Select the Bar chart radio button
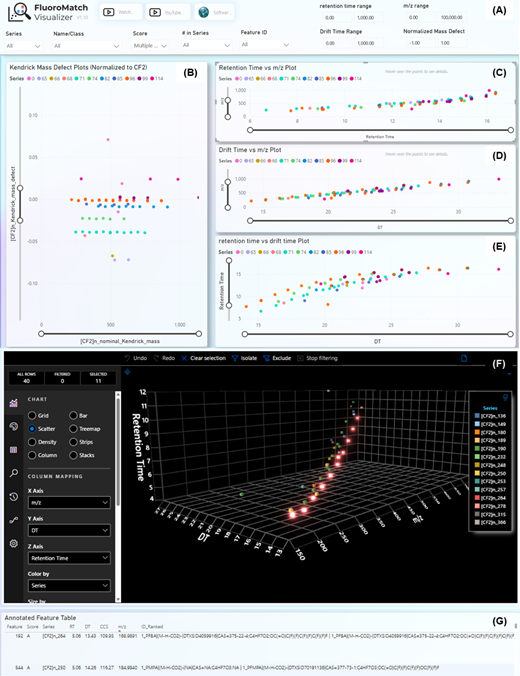This screenshot has width=520, height=676. [x=73, y=415]
